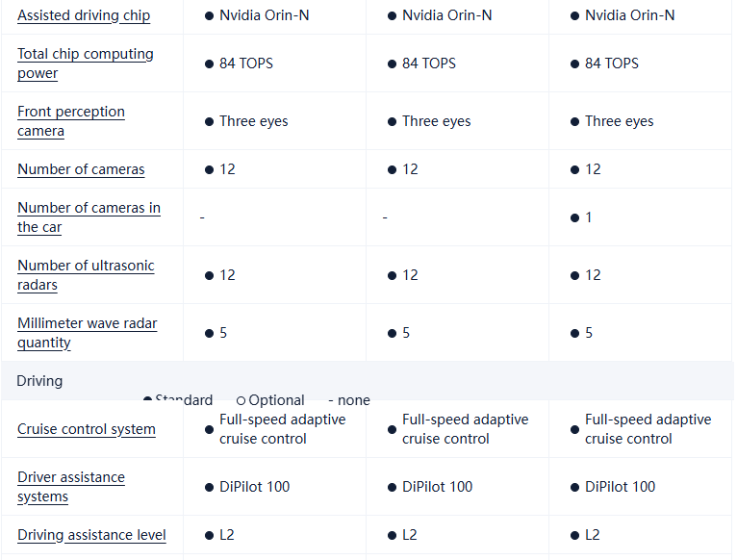Click the Cruise control system link
This screenshot has width=737, height=560.
[x=87, y=429]
